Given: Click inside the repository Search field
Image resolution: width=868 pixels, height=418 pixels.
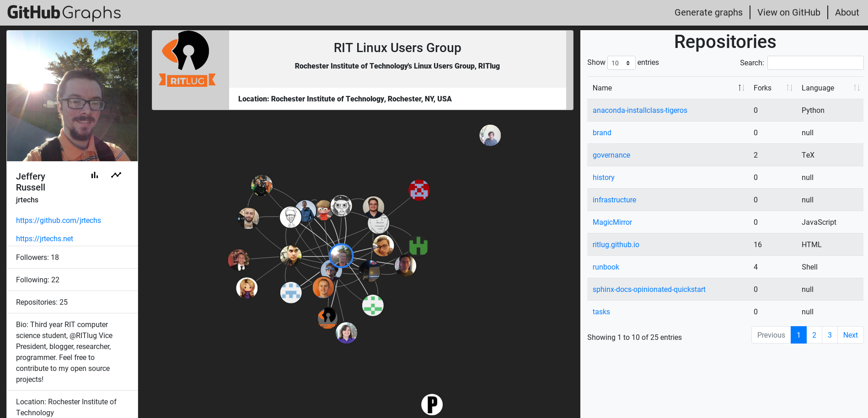Looking at the screenshot, I should [815, 63].
